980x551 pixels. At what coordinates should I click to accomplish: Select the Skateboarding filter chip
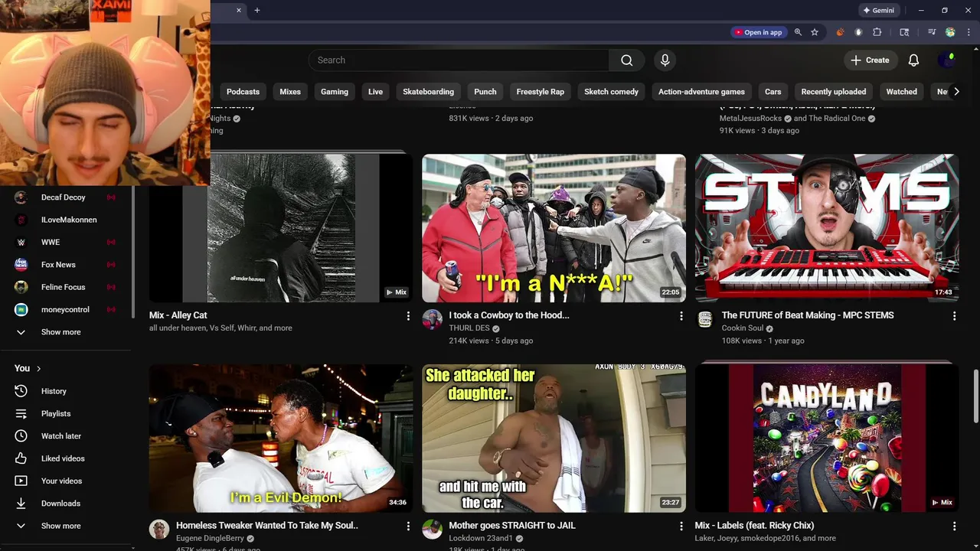(x=429, y=92)
